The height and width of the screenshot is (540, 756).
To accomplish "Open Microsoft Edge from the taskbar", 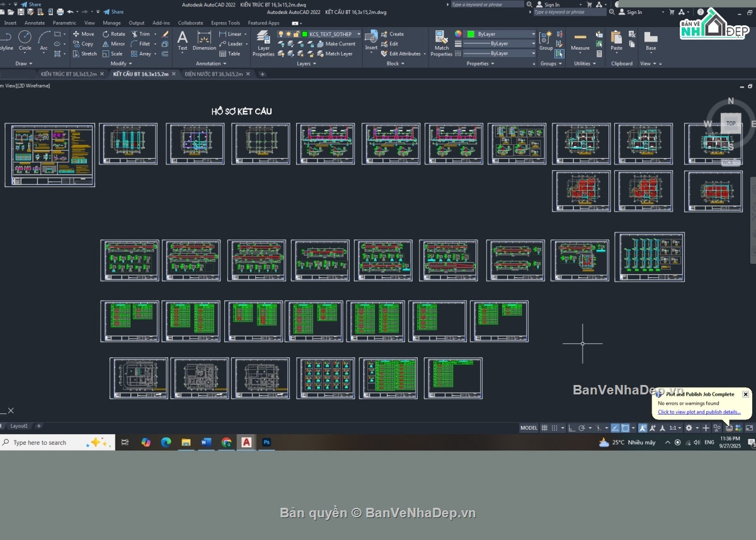I will click(166, 442).
